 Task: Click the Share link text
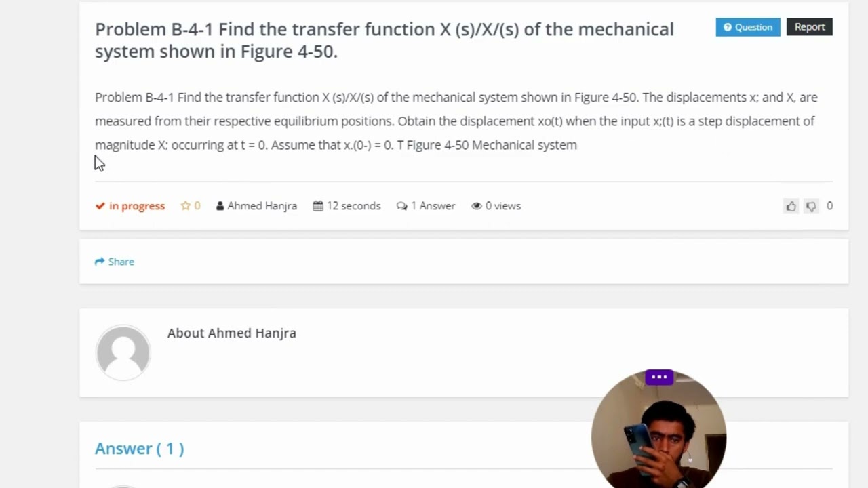121,262
